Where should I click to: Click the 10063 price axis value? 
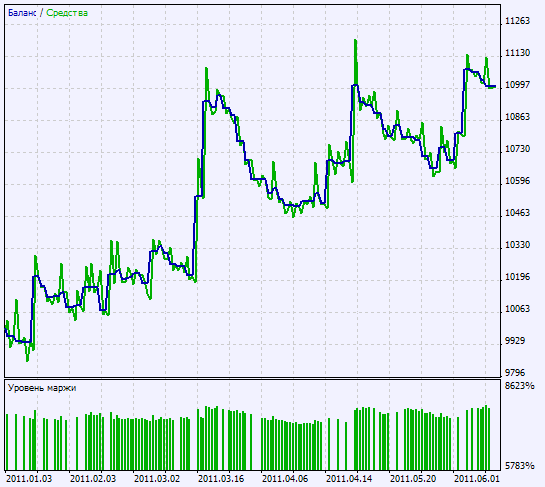coord(517,309)
